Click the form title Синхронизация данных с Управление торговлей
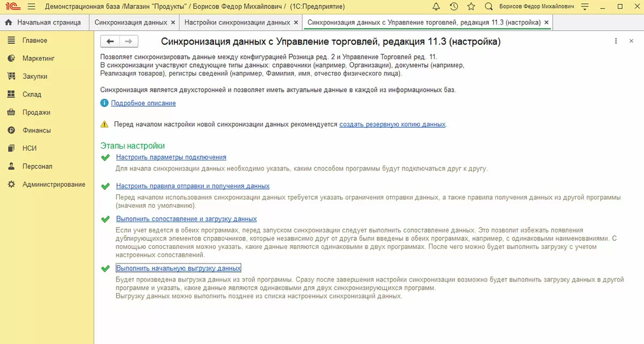The image size is (644, 344). tap(331, 41)
